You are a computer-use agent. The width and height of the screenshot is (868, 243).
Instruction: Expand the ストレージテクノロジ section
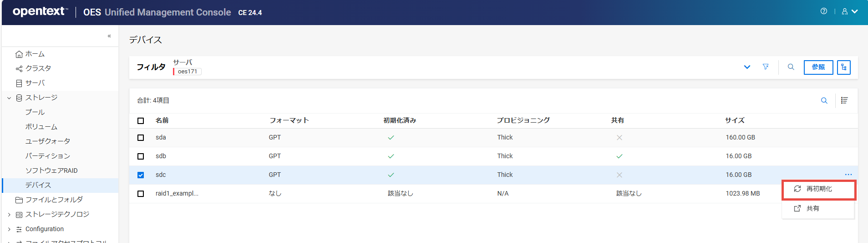[9, 215]
